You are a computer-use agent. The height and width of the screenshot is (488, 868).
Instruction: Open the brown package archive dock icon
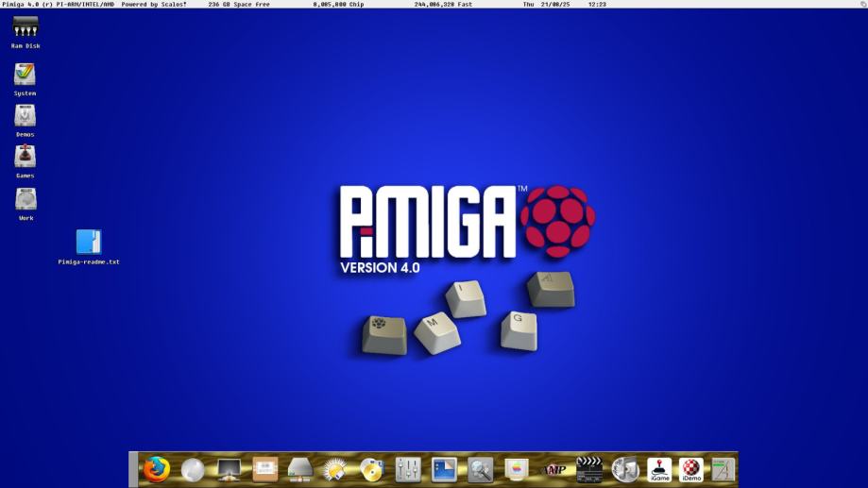coord(264,470)
